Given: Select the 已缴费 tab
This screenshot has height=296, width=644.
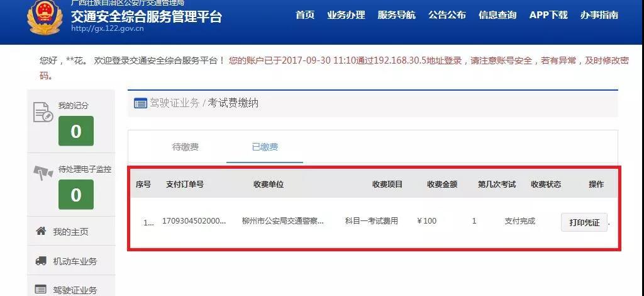Looking at the screenshot, I should coord(265,147).
